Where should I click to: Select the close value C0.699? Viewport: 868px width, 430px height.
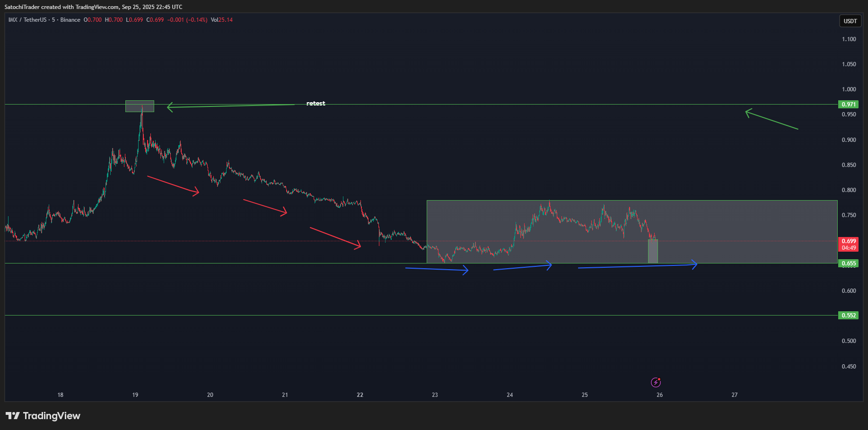155,20
